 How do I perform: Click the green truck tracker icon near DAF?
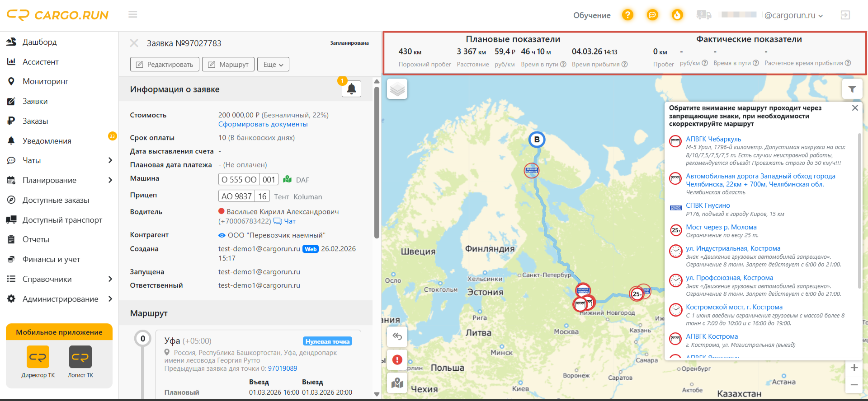(287, 179)
